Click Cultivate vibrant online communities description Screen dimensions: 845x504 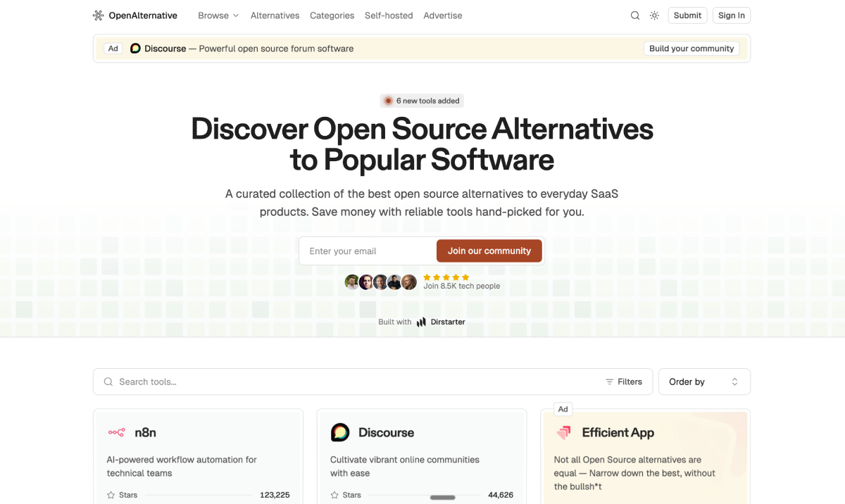pos(405,466)
